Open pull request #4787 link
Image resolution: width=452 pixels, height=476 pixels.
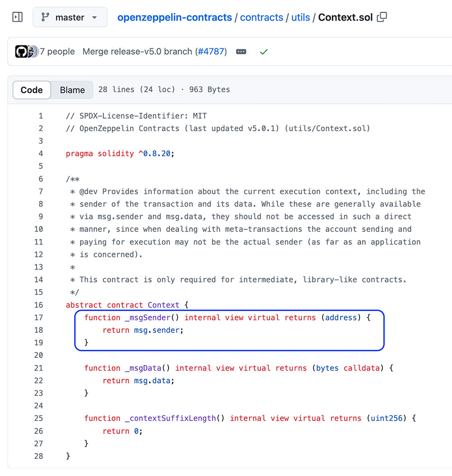[211, 52]
